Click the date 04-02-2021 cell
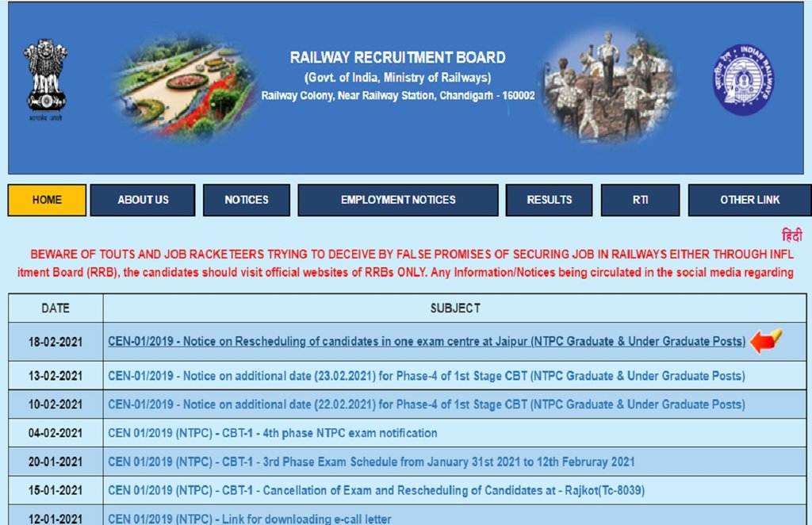 [x=56, y=433]
